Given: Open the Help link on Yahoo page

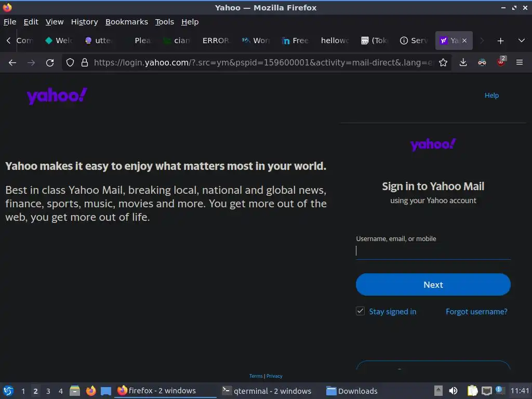Looking at the screenshot, I should tap(491, 96).
